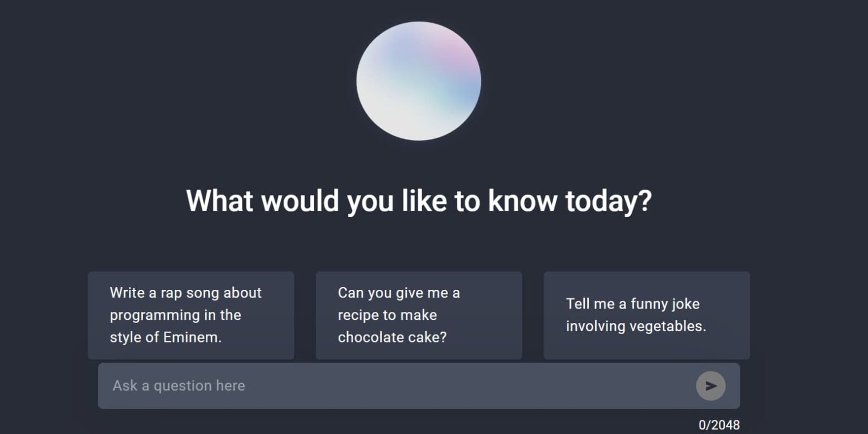Click the 0/2048 character counter

pos(719,425)
